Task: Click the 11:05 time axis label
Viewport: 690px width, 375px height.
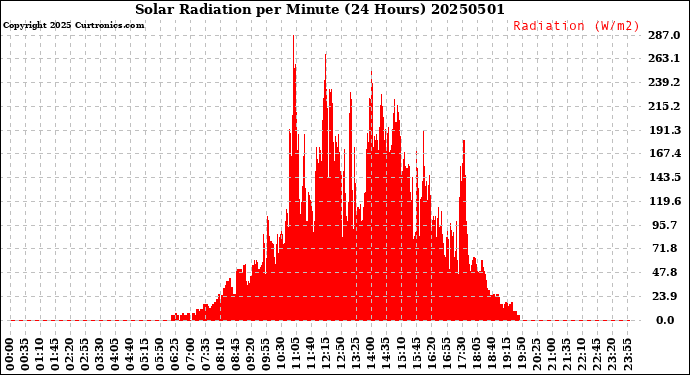Action: pos(296,355)
